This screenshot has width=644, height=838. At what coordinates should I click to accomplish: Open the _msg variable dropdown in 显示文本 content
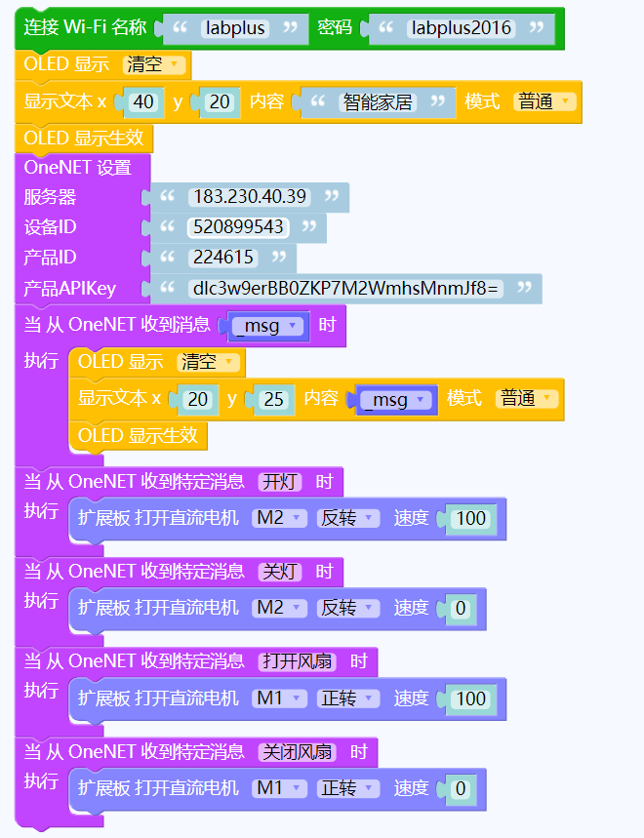(x=396, y=400)
